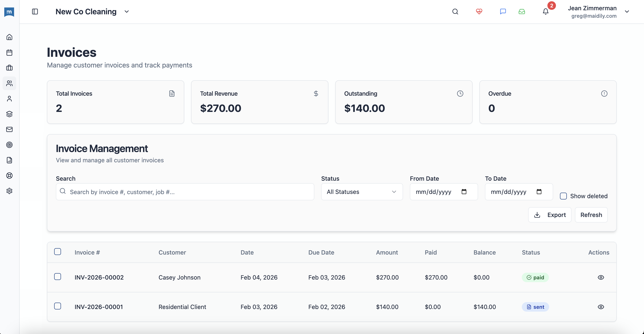The width and height of the screenshot is (644, 334).
Task: Open the search icon in the top bar
Action: click(x=455, y=12)
